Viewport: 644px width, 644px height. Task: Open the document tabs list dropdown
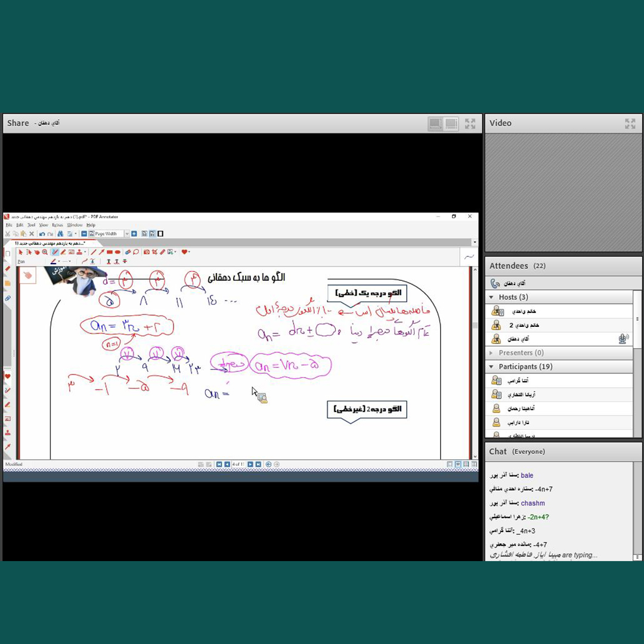475,242
